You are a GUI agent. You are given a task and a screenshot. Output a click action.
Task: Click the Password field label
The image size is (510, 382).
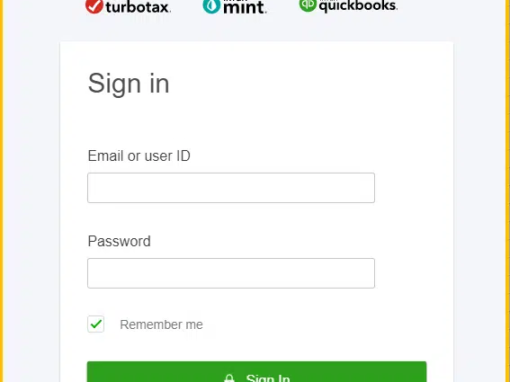(x=119, y=241)
